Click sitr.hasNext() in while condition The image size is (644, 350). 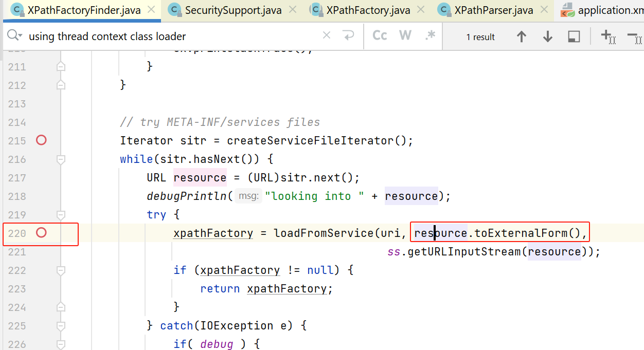coord(213,159)
